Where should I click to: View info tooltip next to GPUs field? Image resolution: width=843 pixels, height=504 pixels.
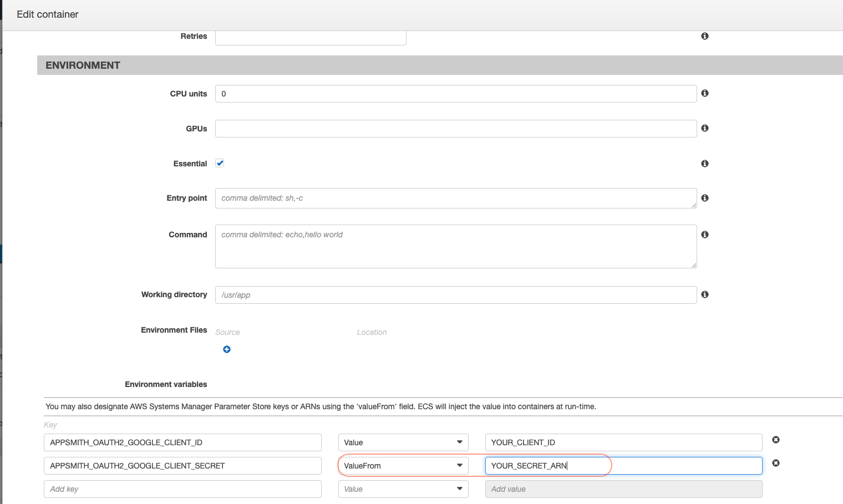coord(705,128)
